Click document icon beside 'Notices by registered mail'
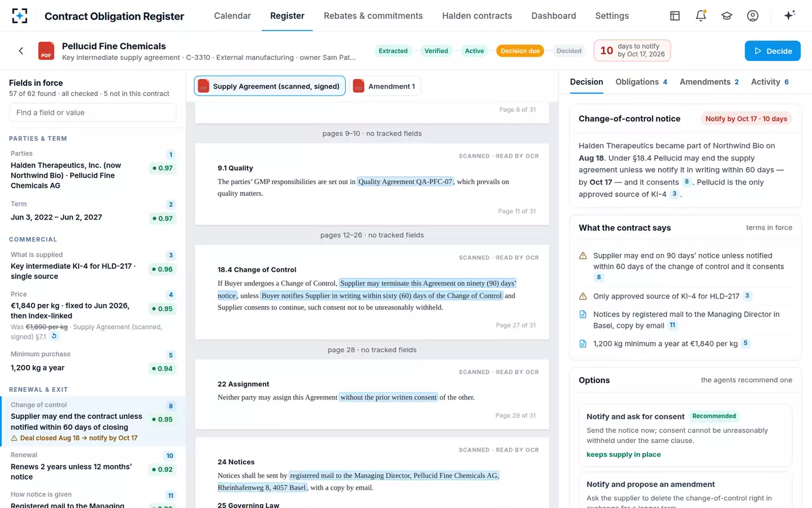This screenshot has height=508, width=812. point(583,314)
